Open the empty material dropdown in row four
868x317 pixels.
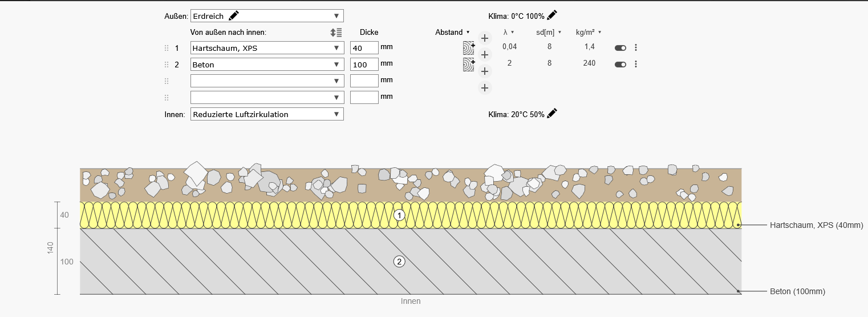[x=267, y=98]
